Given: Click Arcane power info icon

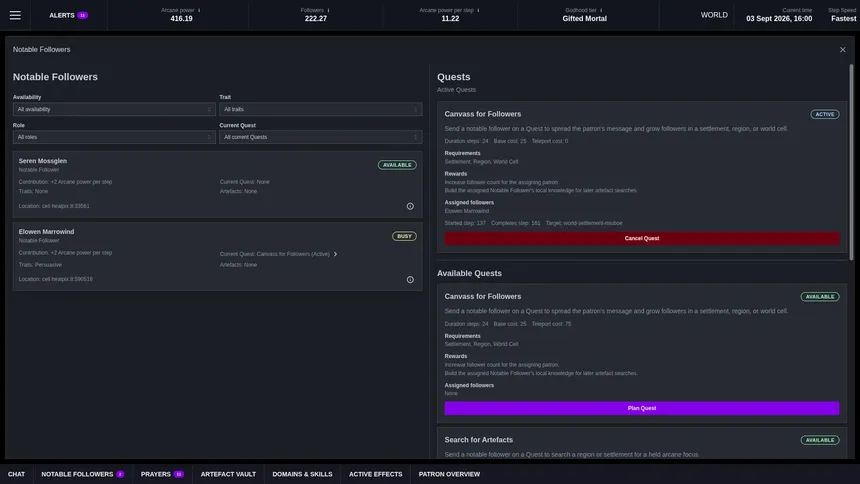Looking at the screenshot, I should [x=199, y=10].
